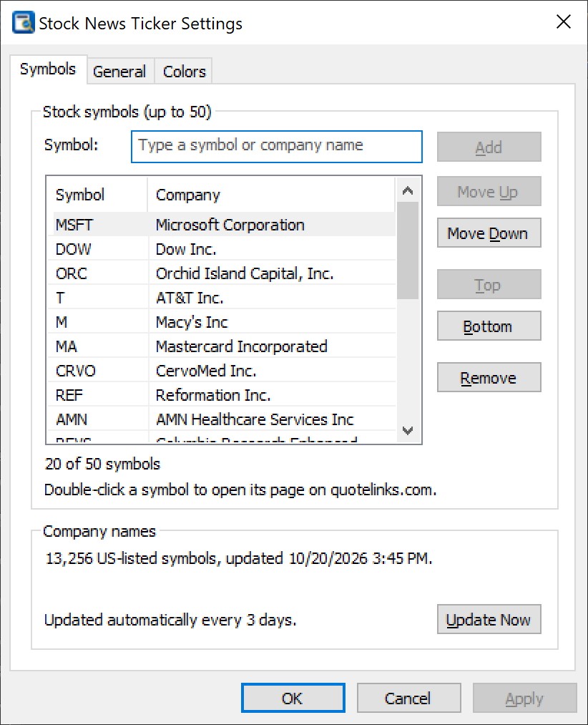The width and height of the screenshot is (588, 725).
Task: Click scroll down arrow of symbol list
Action: coord(408,430)
